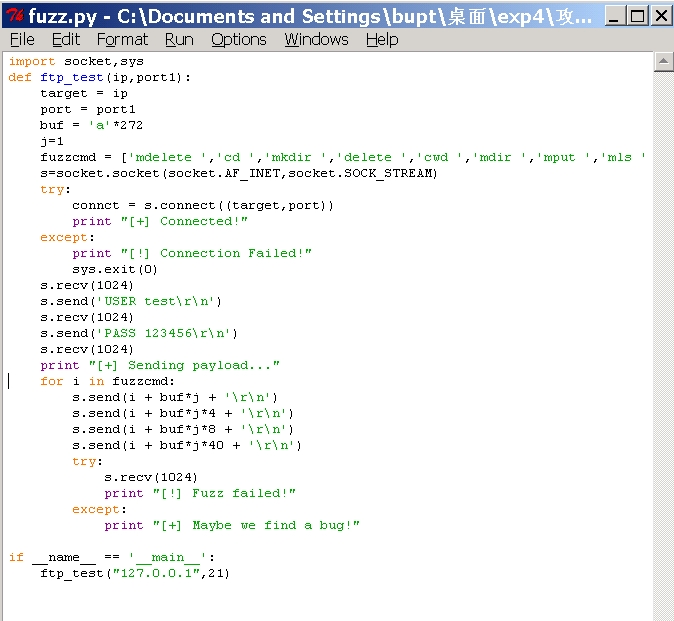Screen dimensions: 674x621
Task: Click the scrollbar up arrow
Action: pyautogui.click(x=663, y=62)
